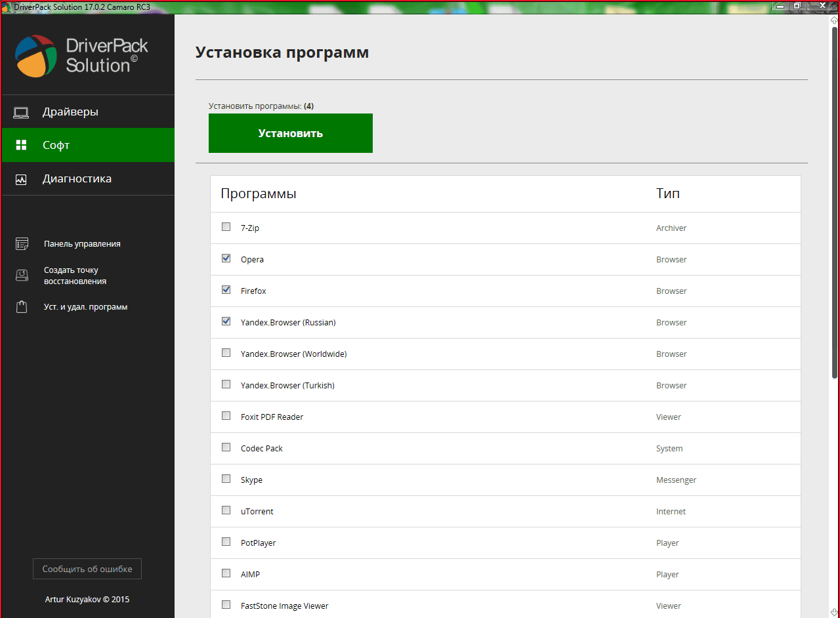Image resolution: width=840 pixels, height=618 pixels.
Task: Click the uTorrent program name
Action: click(x=257, y=512)
